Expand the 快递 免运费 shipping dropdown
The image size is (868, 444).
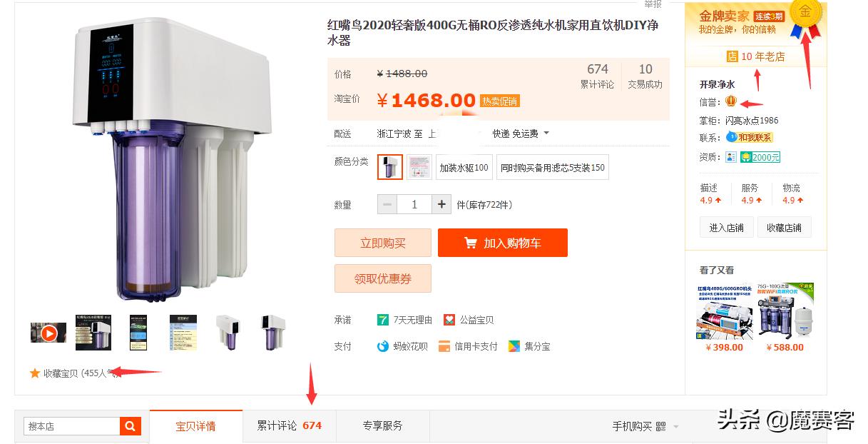(x=546, y=133)
